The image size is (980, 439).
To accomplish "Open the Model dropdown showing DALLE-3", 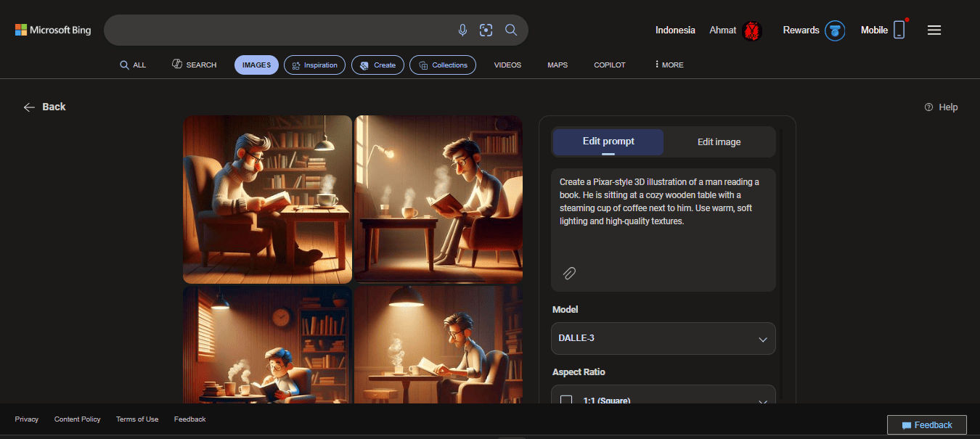I will [662, 338].
